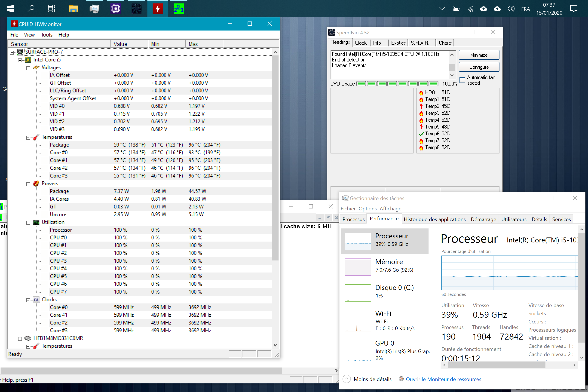Click the HWMonitor vertical scrollbar down arrow
The height and width of the screenshot is (392, 588).
coord(275,345)
